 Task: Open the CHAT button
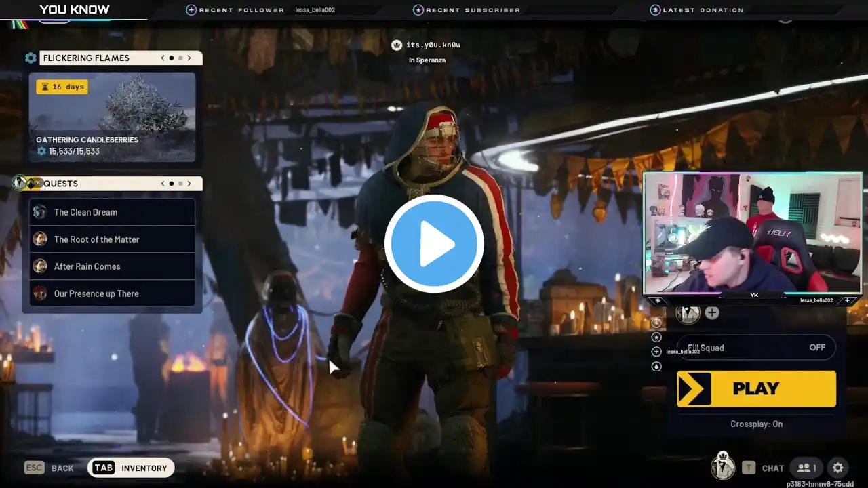click(x=773, y=468)
